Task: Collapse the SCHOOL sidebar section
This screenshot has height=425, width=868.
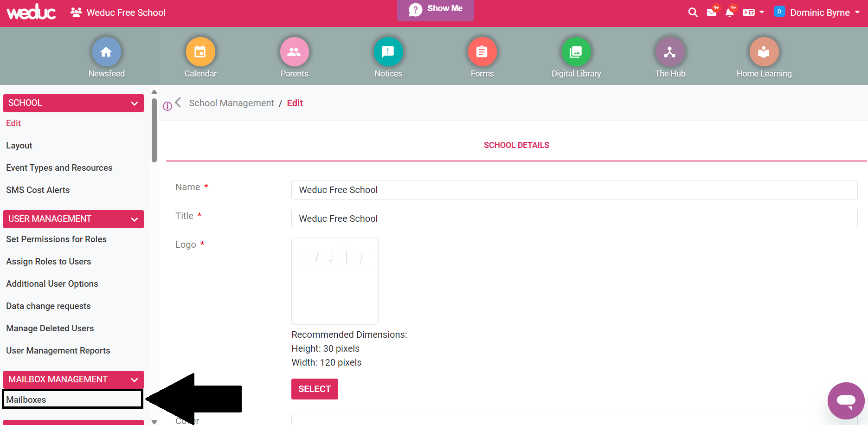Action: (134, 103)
